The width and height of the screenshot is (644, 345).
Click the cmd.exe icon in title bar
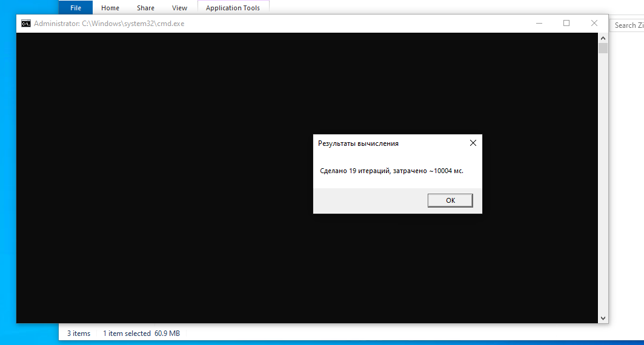tap(26, 24)
